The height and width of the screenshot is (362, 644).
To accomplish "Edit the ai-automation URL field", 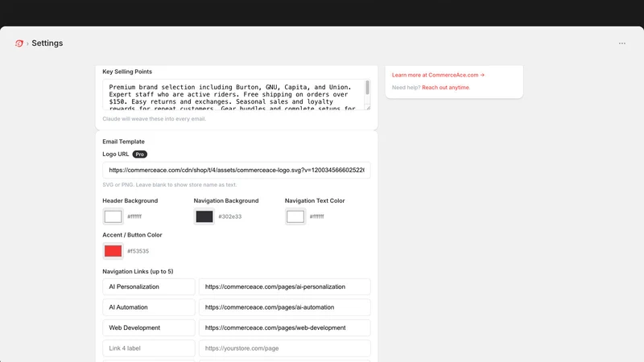I will pos(285,307).
